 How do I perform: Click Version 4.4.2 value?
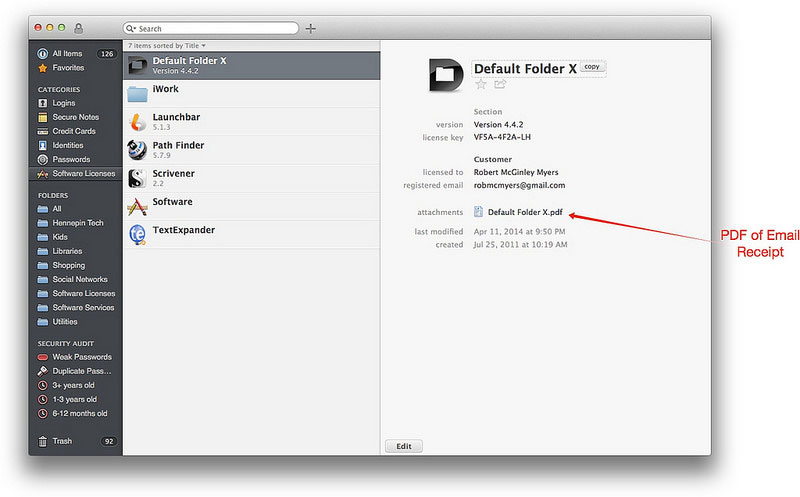[x=498, y=125]
